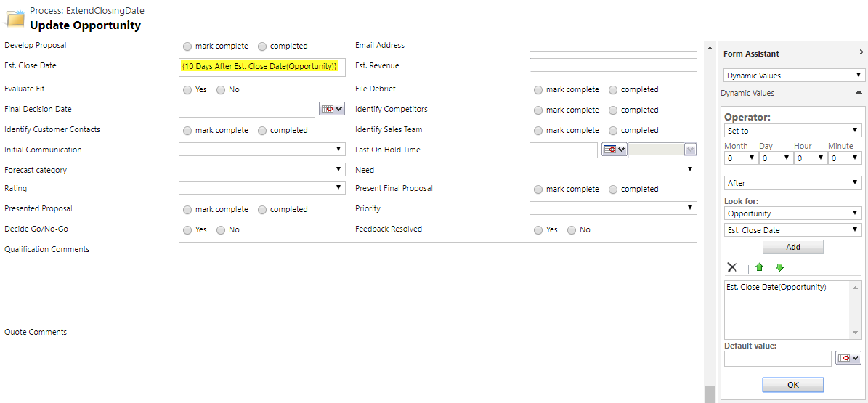The image size is (868, 403).
Task: Click the form scrollbar up arrow
Action: point(709,50)
